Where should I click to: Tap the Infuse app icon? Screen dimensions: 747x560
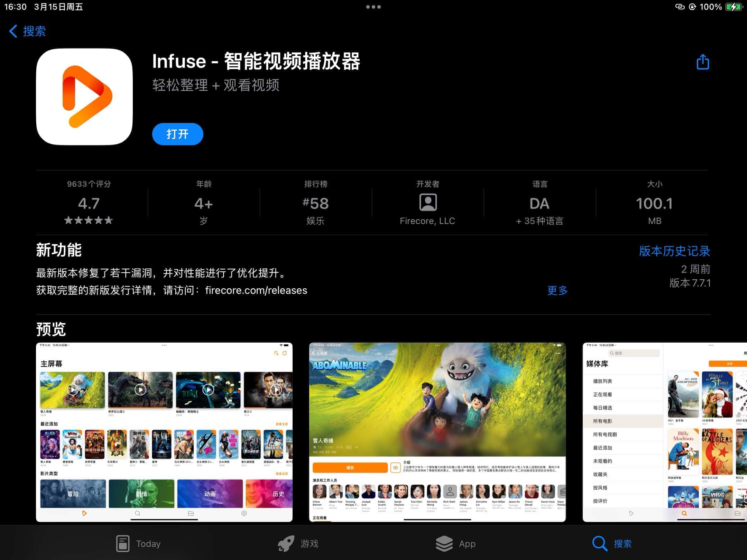(84, 97)
